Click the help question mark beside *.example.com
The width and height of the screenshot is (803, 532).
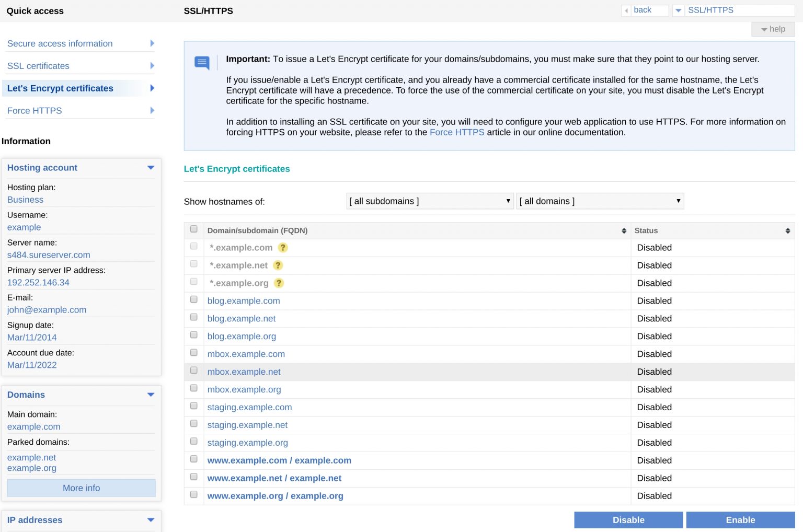pyautogui.click(x=283, y=248)
